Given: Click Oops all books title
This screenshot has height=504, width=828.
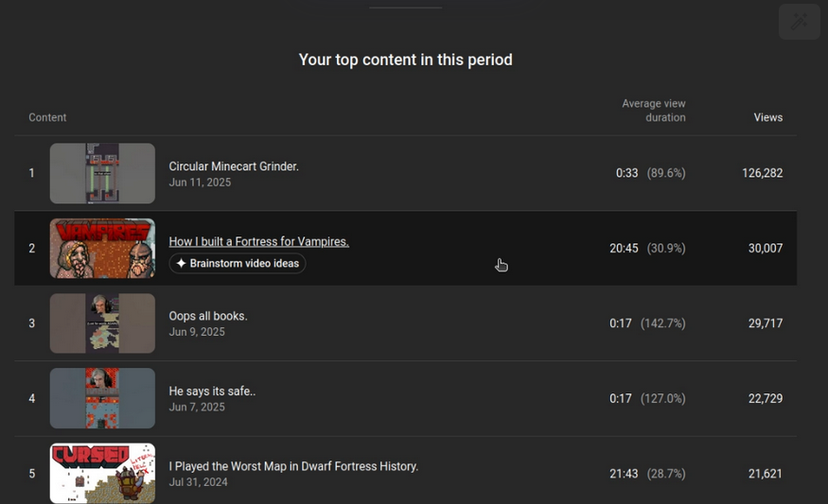Looking at the screenshot, I should tap(208, 316).
